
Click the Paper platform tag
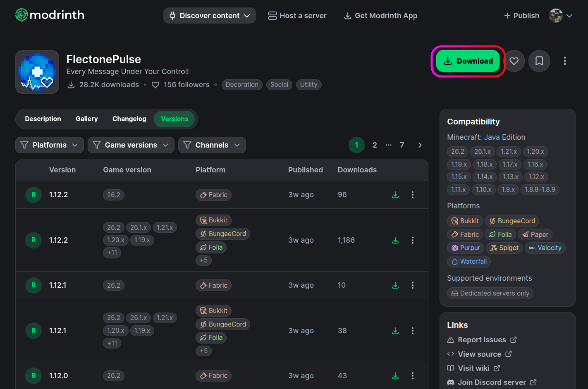coord(535,235)
